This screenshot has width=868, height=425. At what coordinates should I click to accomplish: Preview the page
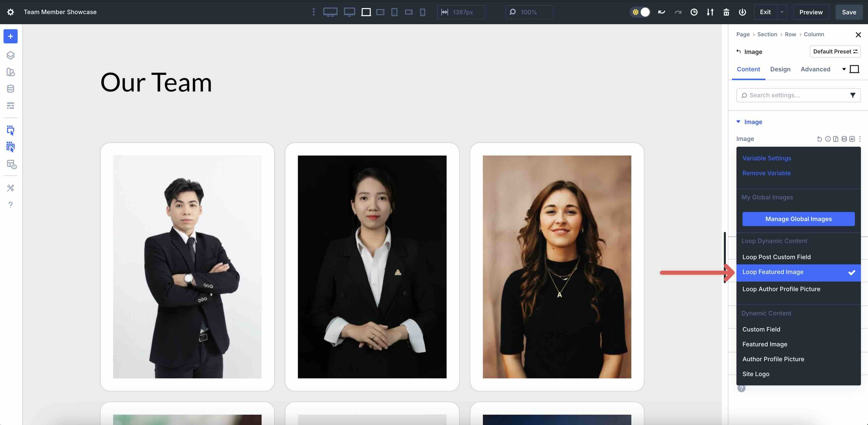point(811,12)
